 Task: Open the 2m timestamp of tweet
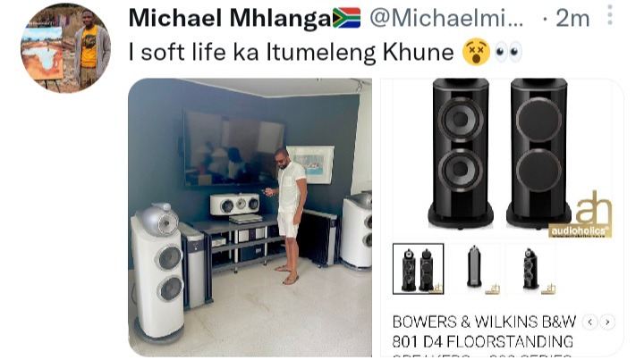(x=572, y=19)
